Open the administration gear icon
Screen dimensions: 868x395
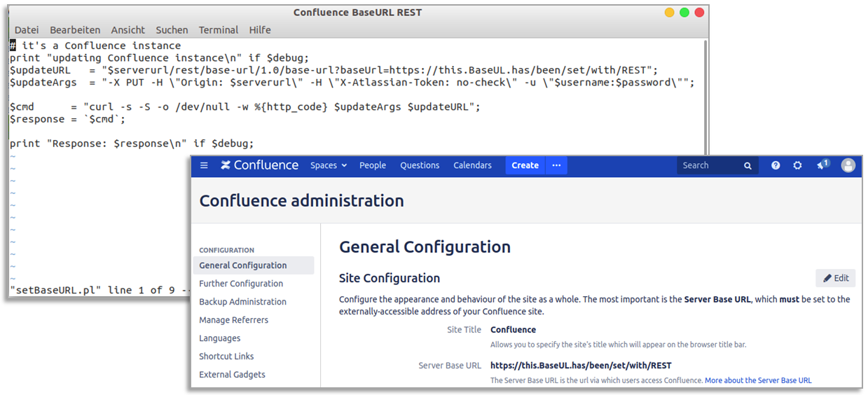pyautogui.click(x=797, y=165)
